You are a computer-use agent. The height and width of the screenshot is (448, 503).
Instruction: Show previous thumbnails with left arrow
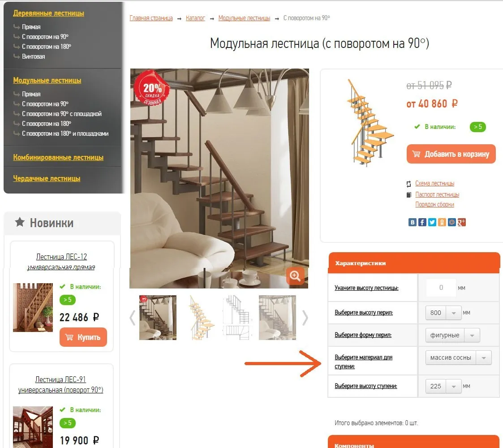(x=133, y=318)
